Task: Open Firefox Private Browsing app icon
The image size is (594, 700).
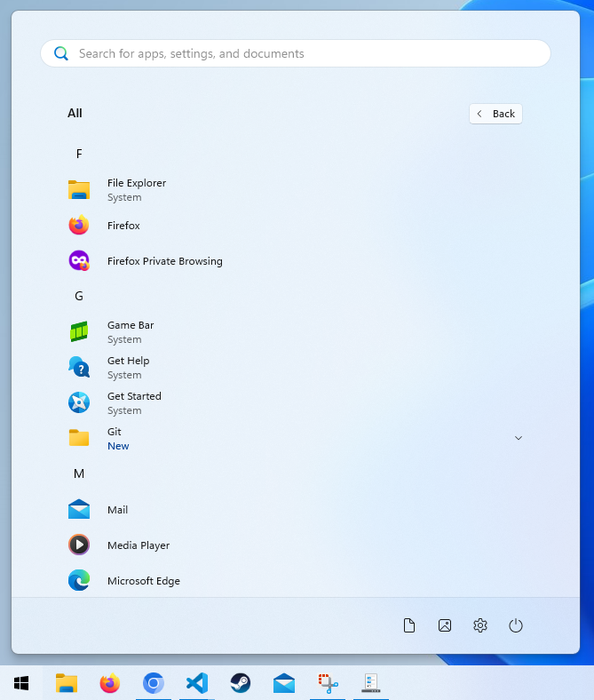Action: pyautogui.click(x=79, y=260)
